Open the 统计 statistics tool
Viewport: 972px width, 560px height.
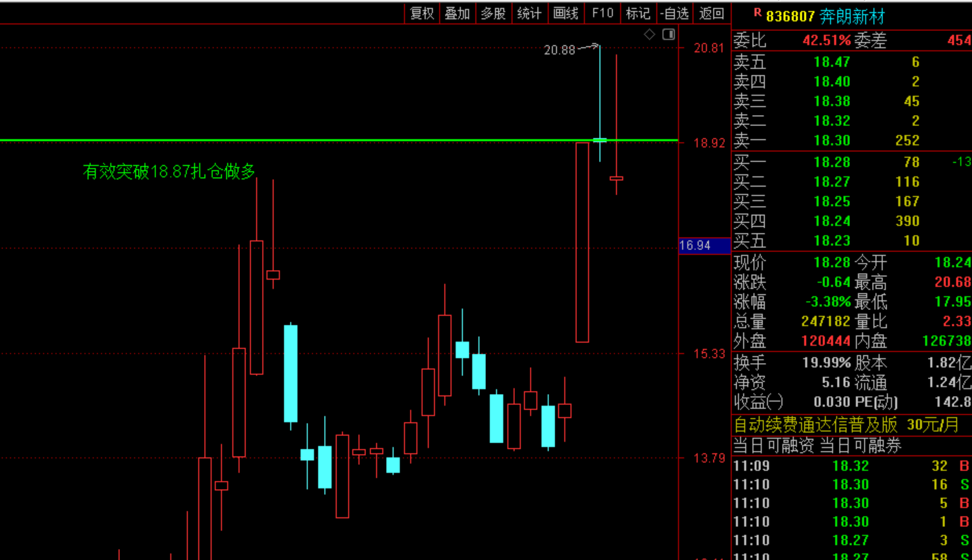529,13
